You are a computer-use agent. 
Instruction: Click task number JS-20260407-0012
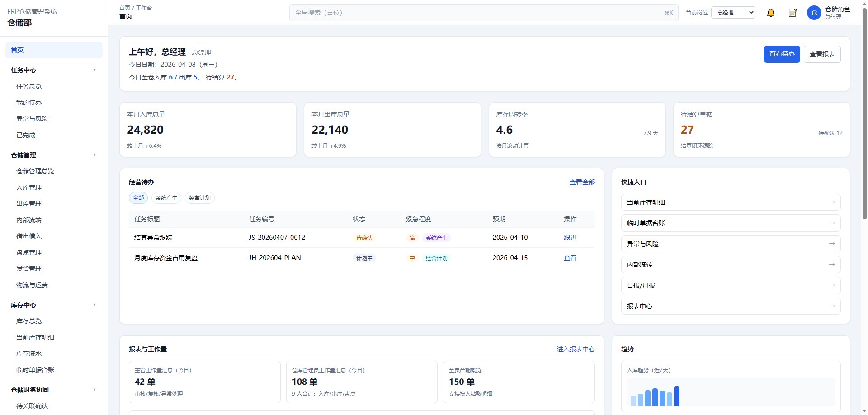coord(277,238)
